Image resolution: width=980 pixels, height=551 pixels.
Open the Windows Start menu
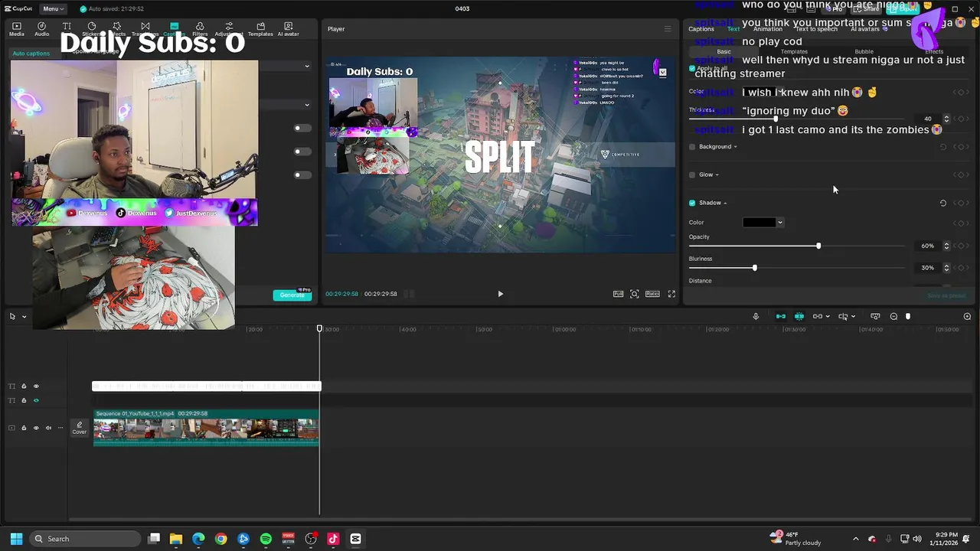point(16,539)
